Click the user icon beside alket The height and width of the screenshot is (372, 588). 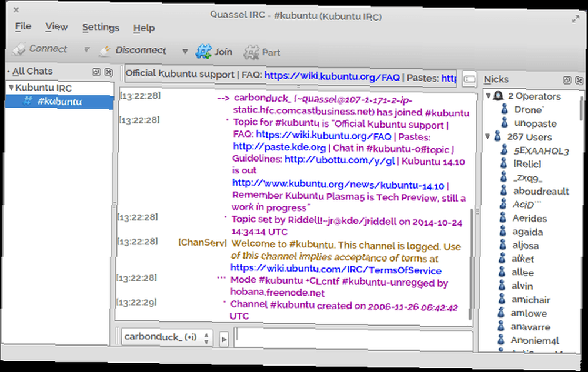click(502, 258)
